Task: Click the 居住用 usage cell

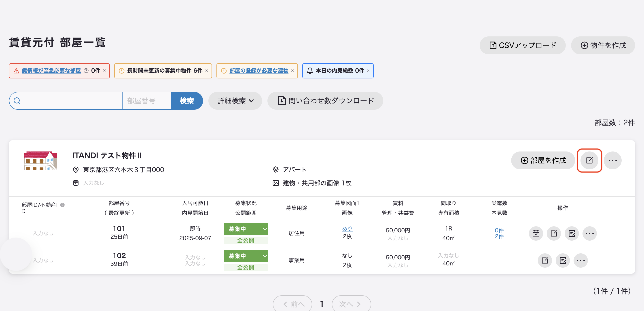Action: point(297,233)
